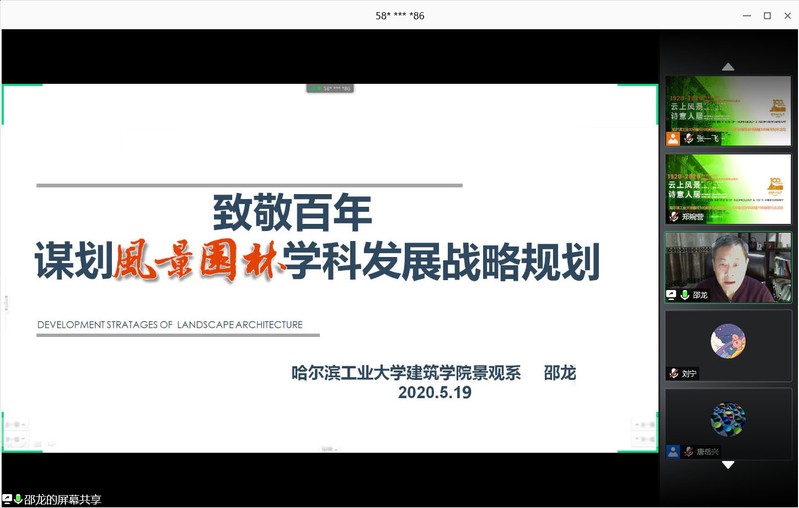The height and width of the screenshot is (508, 799).
Task: Click the '邵龙的屏幕共享' label
Action: coord(62,499)
